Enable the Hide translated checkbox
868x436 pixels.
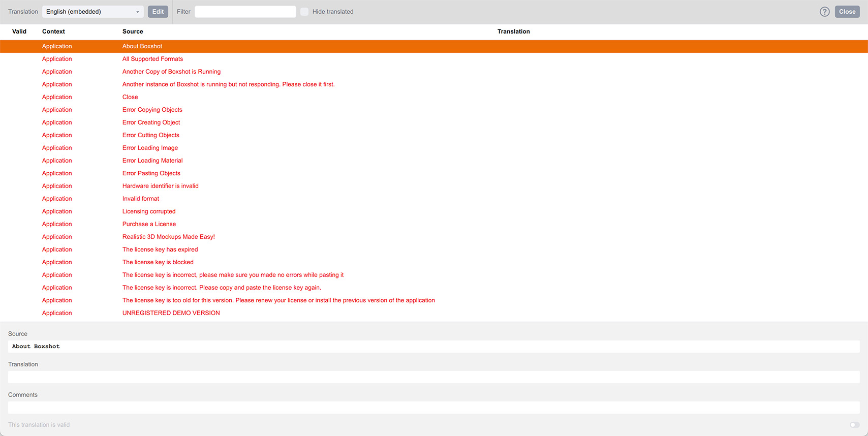point(304,12)
